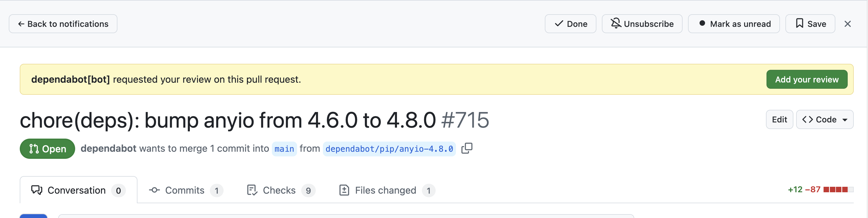Click pull request number #715

[465, 120]
